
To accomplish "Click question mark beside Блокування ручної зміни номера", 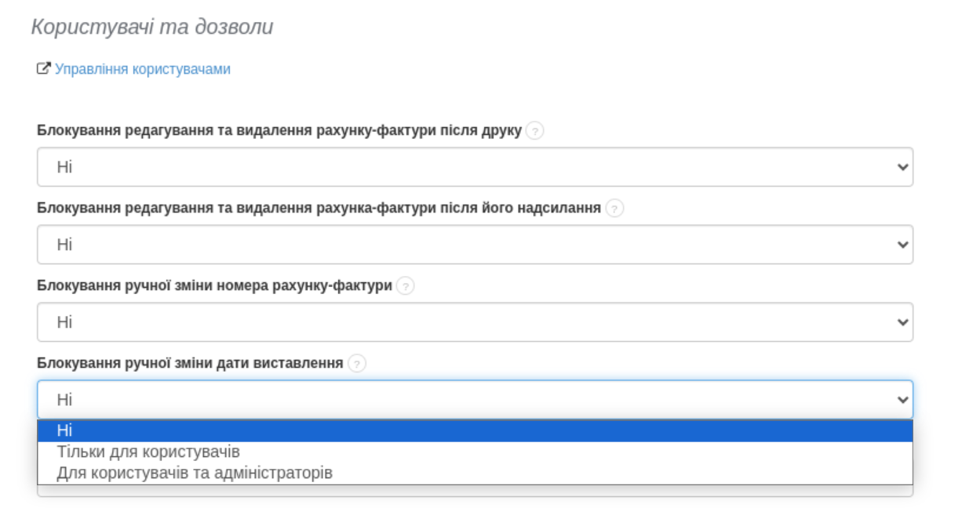I will click(405, 285).
